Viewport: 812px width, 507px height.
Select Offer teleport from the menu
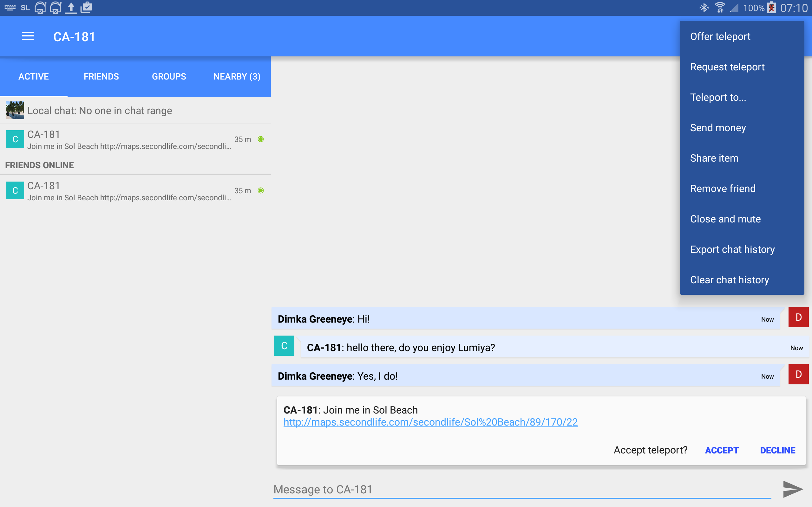720,36
